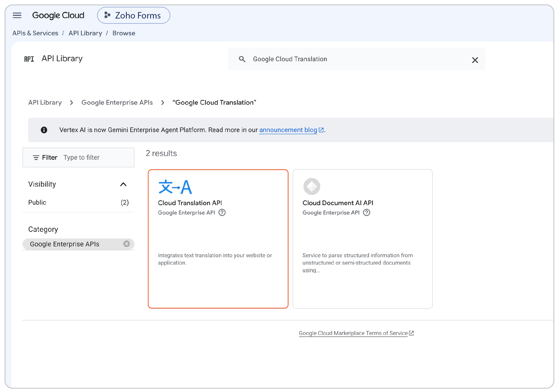Focus the Google Cloud Translation search box
This screenshot has width=559, height=392.
point(356,59)
